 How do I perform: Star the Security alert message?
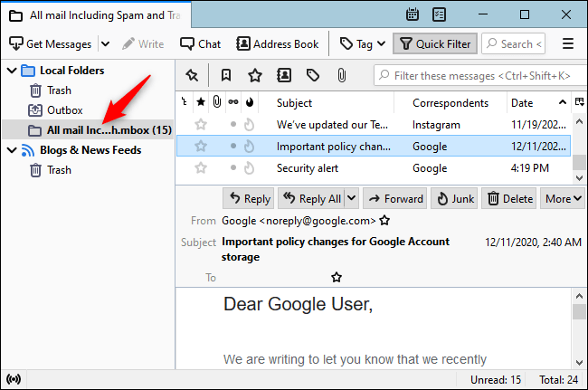click(x=201, y=166)
